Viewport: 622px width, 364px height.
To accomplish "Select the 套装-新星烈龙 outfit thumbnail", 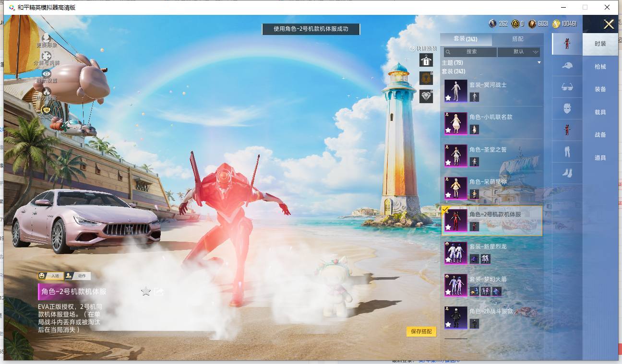I will 455,252.
